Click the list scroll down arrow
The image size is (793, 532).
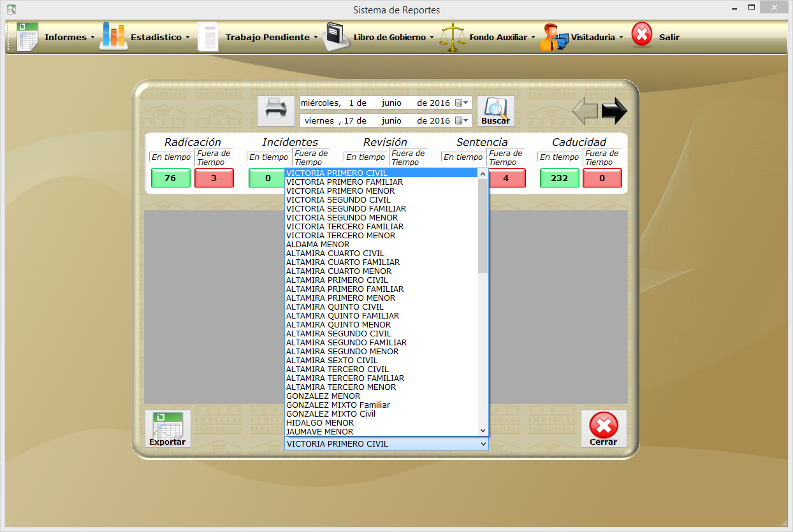[x=483, y=431]
